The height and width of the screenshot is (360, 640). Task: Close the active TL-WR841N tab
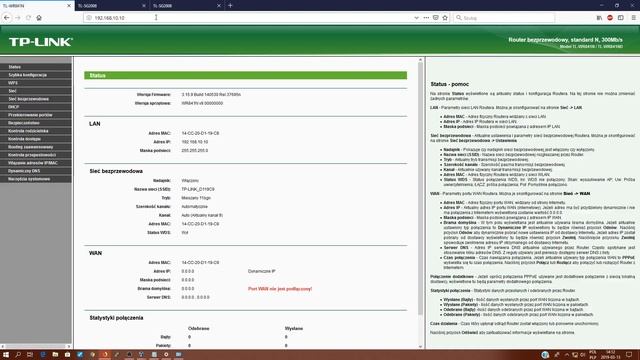point(69,6)
